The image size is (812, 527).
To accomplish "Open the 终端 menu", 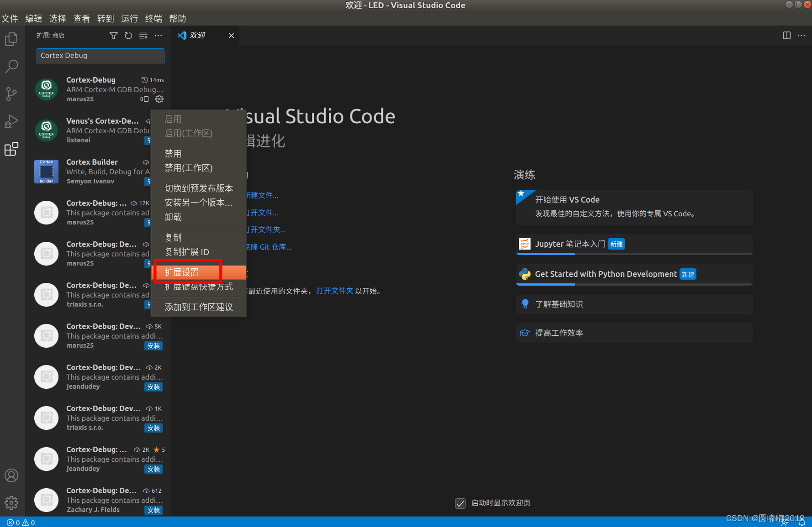I will (153, 18).
